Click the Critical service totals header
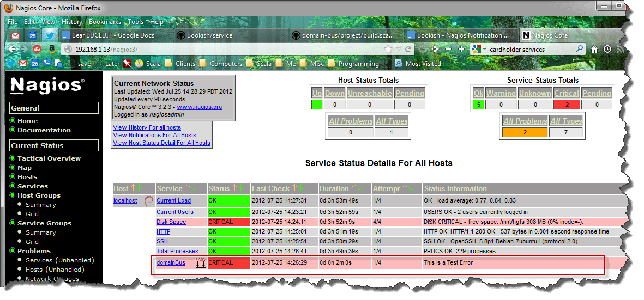Screen dimensions: 644x300 (x=567, y=93)
